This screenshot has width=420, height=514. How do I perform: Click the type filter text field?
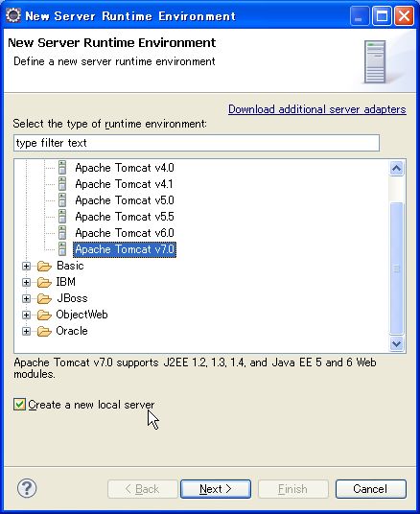197,143
